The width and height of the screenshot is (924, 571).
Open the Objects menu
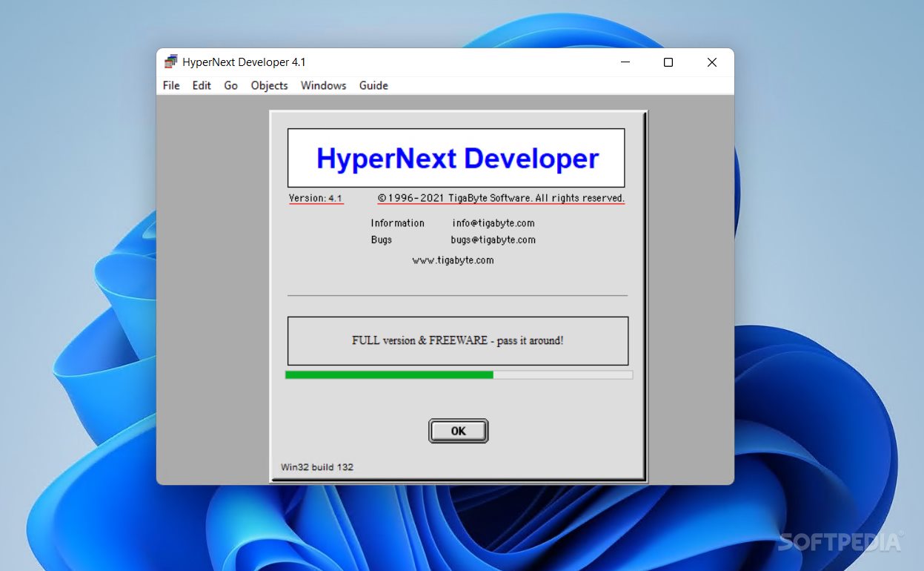(x=269, y=85)
